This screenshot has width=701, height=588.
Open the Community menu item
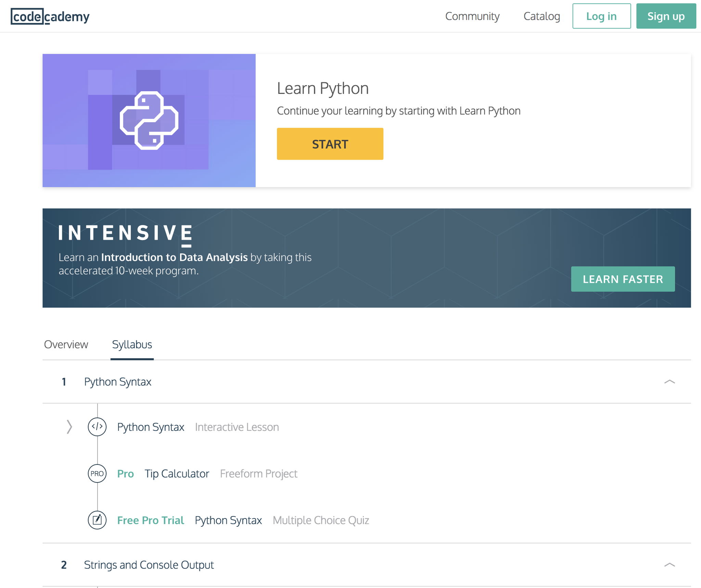(472, 16)
